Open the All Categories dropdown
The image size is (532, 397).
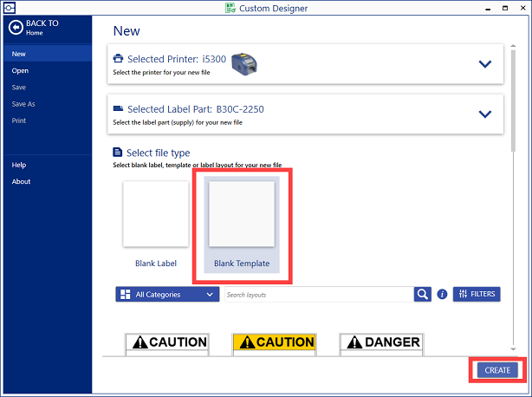pos(167,295)
